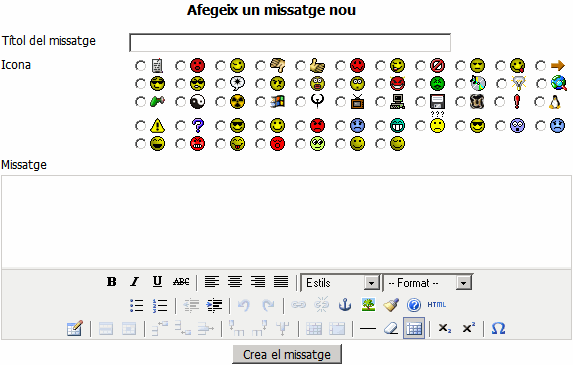Insert a special character with the Omega icon
573x365 pixels.
click(x=498, y=328)
